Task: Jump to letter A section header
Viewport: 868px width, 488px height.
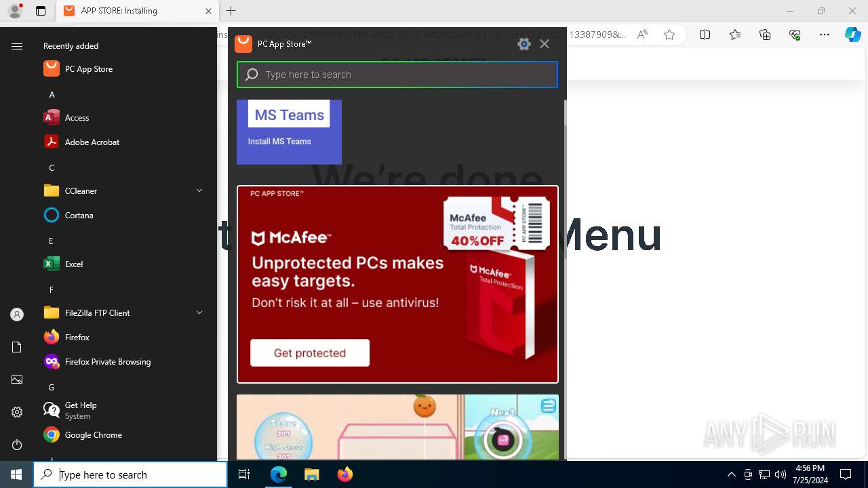Action: tap(52, 95)
